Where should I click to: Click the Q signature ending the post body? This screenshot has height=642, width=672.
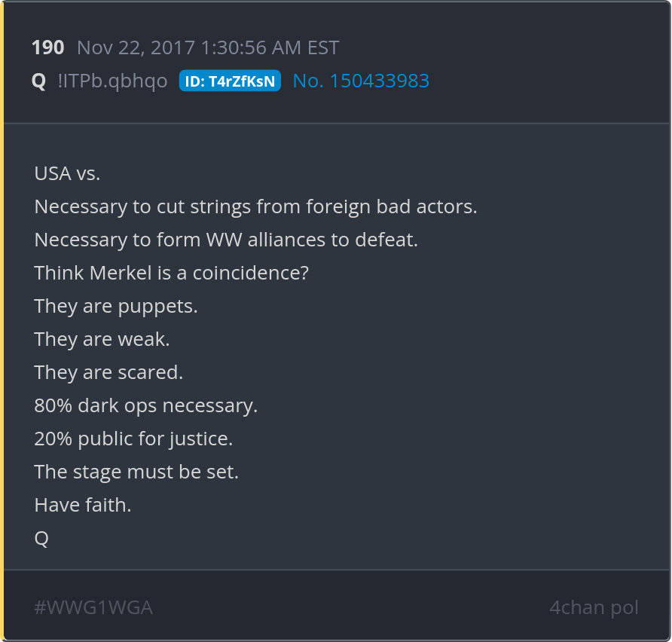pos(41,538)
